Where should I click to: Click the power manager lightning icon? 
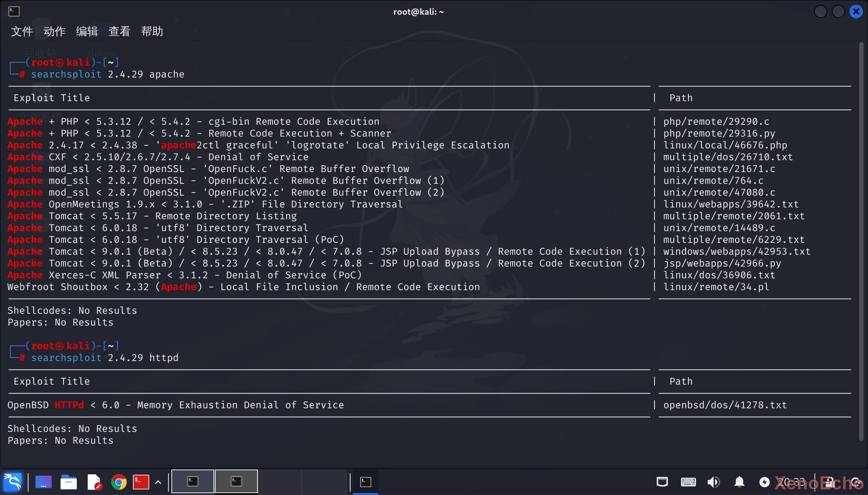[764, 482]
